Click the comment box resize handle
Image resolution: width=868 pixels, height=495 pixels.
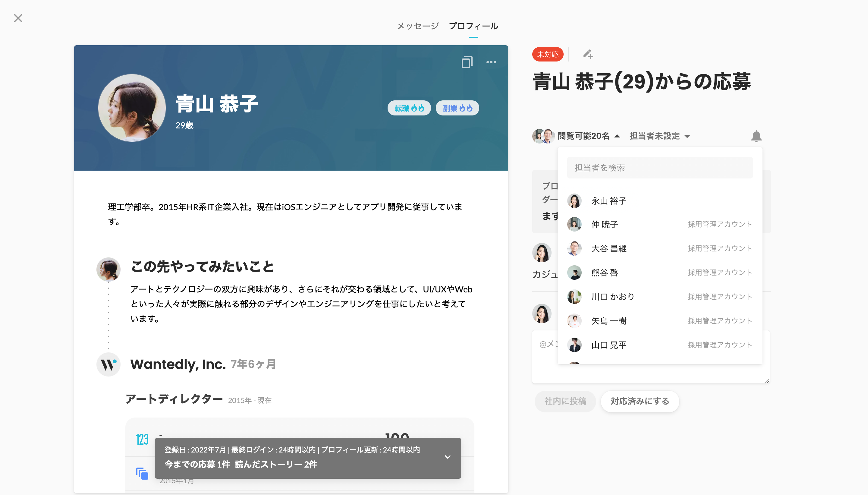tap(766, 381)
